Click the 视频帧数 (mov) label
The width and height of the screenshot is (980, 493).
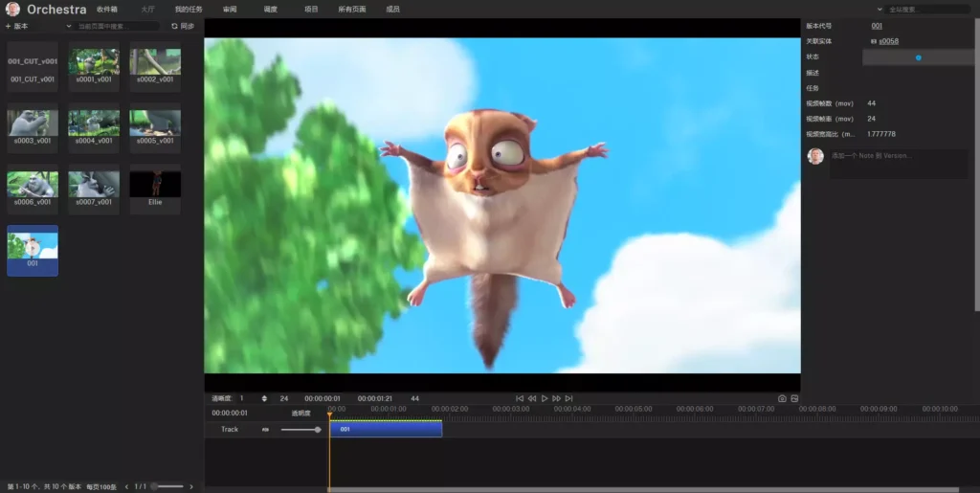coord(831,103)
